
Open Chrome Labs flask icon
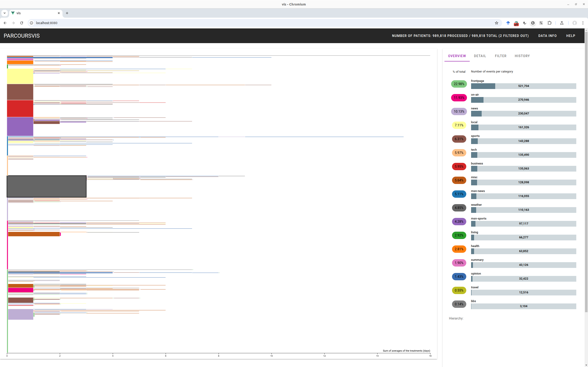[562, 23]
